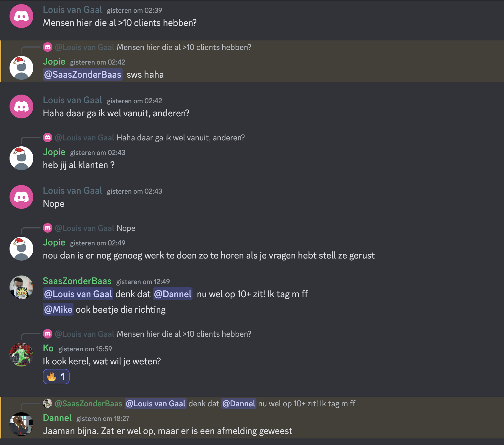The height and width of the screenshot is (445, 504).
Task: Click the timestamp "gisteren om 18:27"
Action: (103, 419)
